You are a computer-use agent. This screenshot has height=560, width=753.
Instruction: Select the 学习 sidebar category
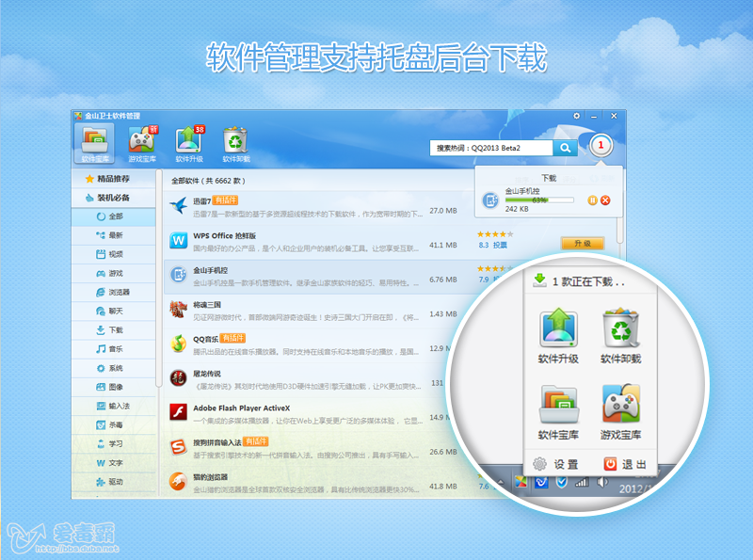click(113, 444)
